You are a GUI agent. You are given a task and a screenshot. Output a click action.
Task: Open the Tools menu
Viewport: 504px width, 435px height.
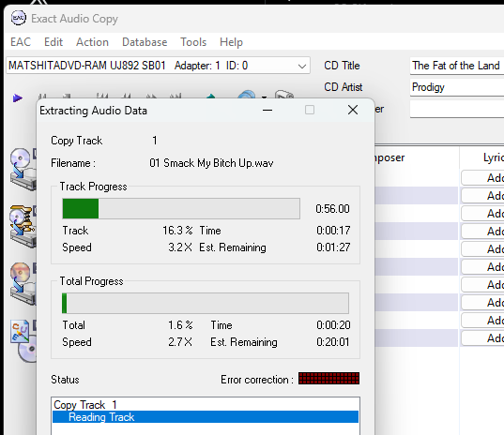(x=193, y=42)
